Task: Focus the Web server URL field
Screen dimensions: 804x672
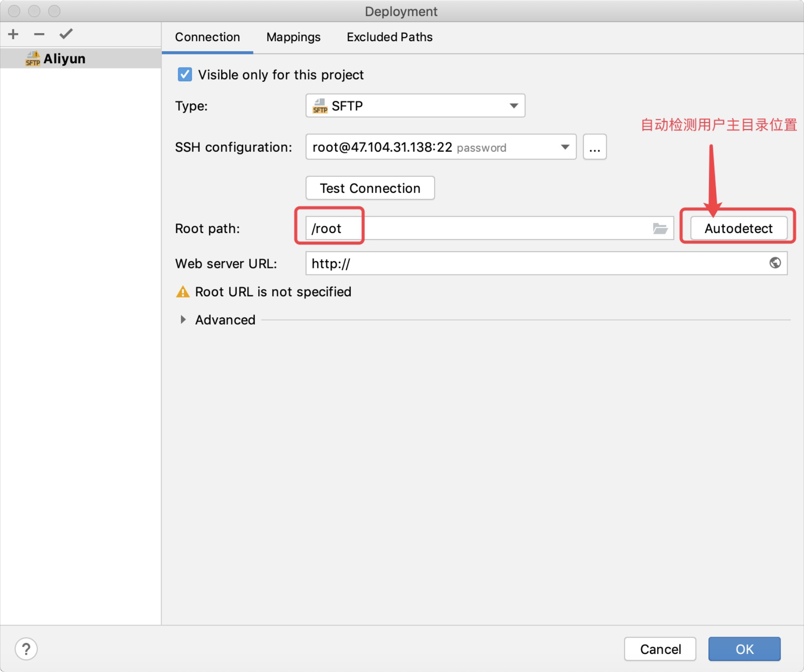Action: pos(547,263)
